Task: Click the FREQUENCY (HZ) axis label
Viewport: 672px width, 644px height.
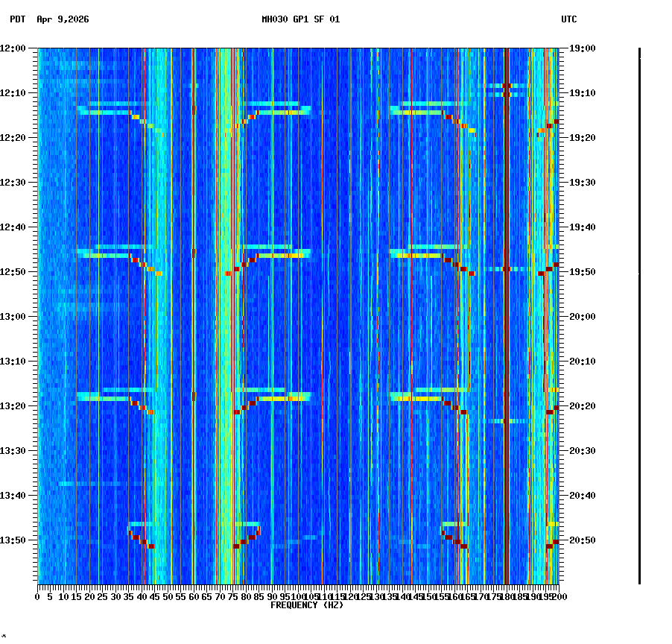Action: click(307, 605)
